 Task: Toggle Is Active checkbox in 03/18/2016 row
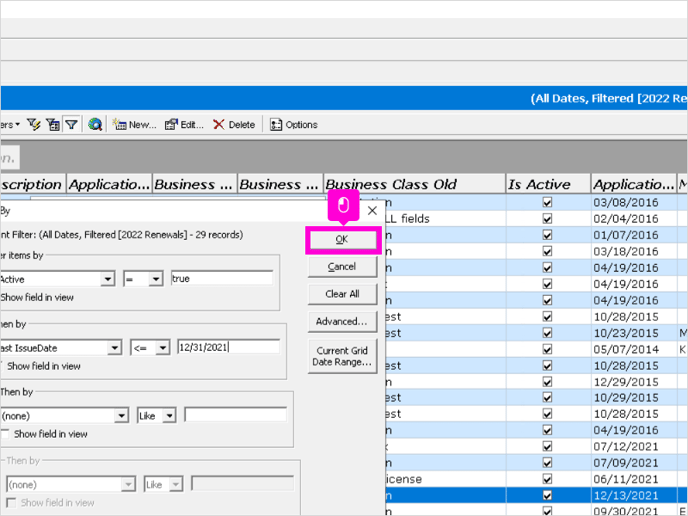[x=547, y=251]
